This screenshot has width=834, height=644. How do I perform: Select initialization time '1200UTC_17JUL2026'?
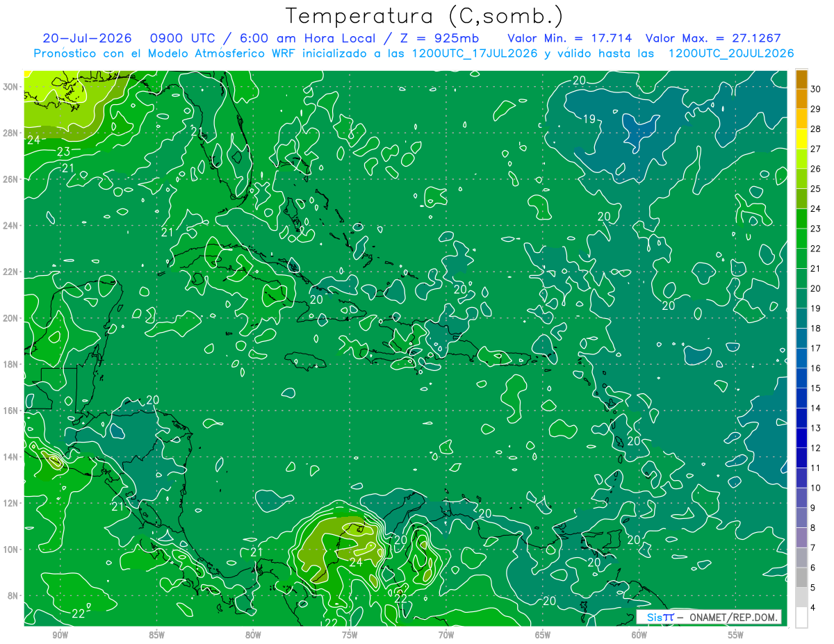[x=475, y=53]
